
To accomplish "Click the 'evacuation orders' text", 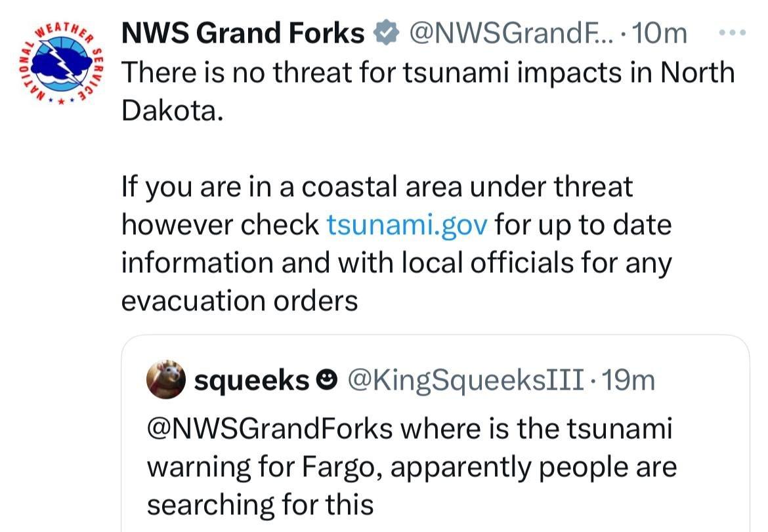I will (x=240, y=301).
